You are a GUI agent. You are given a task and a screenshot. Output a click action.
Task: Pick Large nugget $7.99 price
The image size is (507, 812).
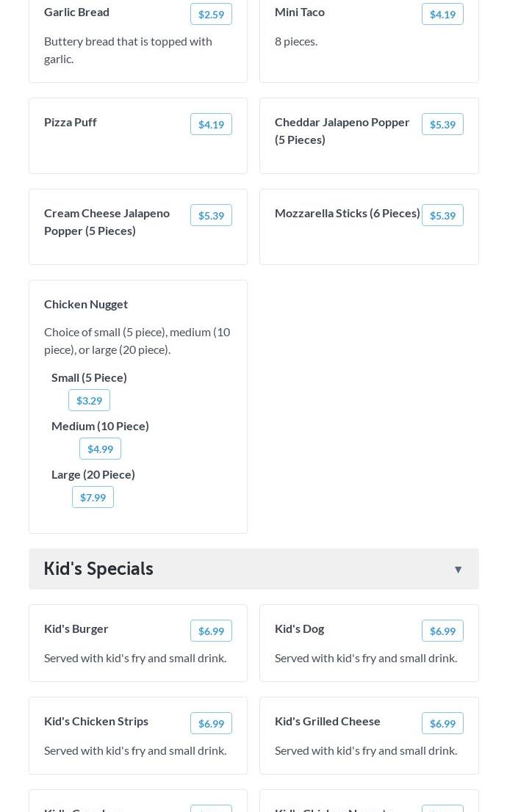tap(93, 497)
